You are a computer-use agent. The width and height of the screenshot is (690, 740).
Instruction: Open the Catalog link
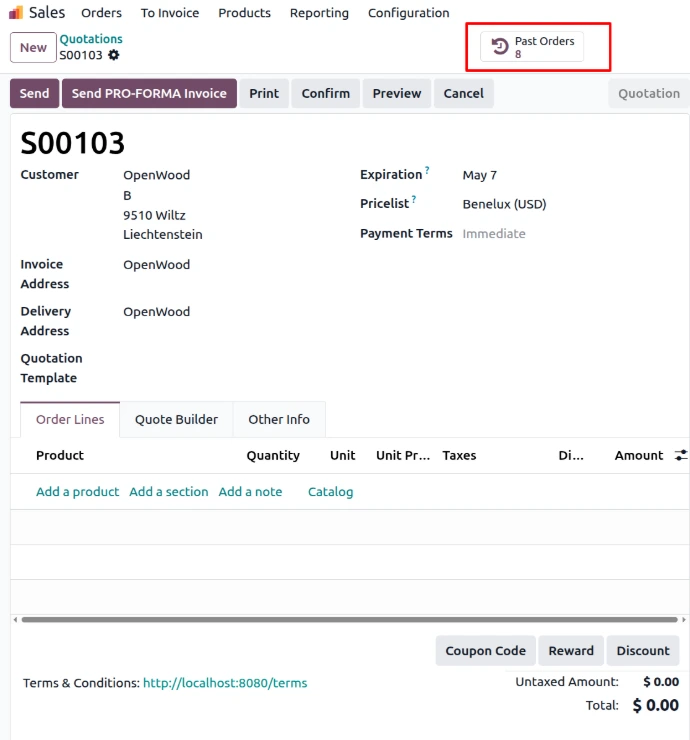[x=330, y=492]
